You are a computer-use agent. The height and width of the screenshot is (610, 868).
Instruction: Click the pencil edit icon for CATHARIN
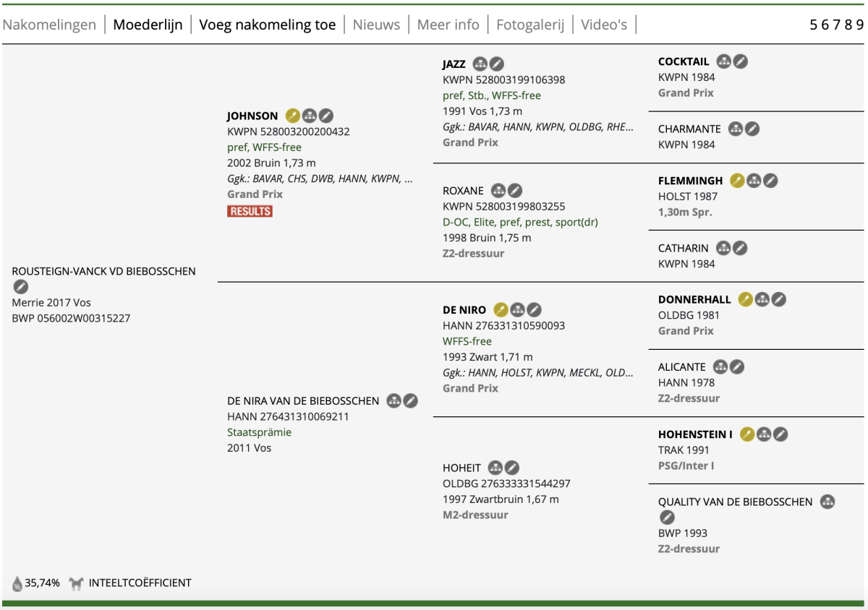[x=740, y=248]
